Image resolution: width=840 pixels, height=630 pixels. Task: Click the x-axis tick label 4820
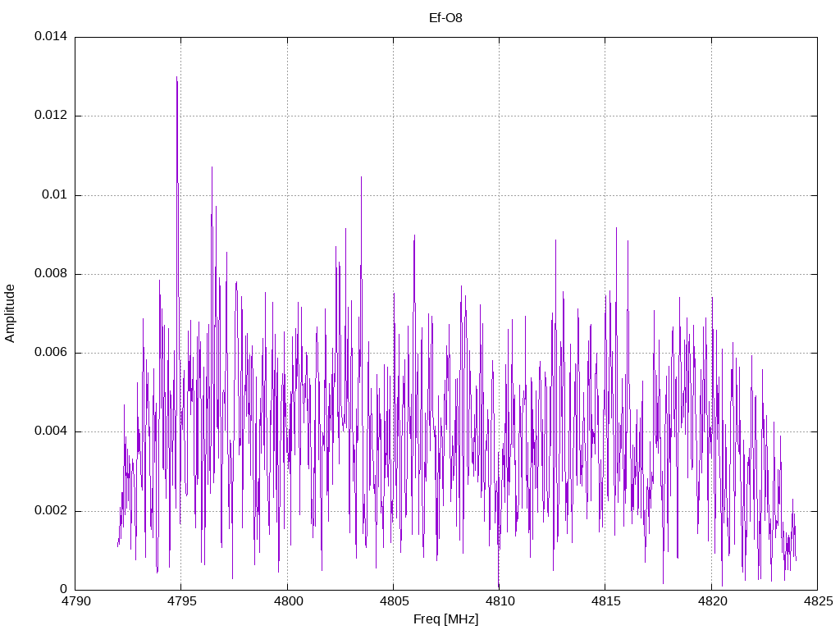pyautogui.click(x=711, y=601)
